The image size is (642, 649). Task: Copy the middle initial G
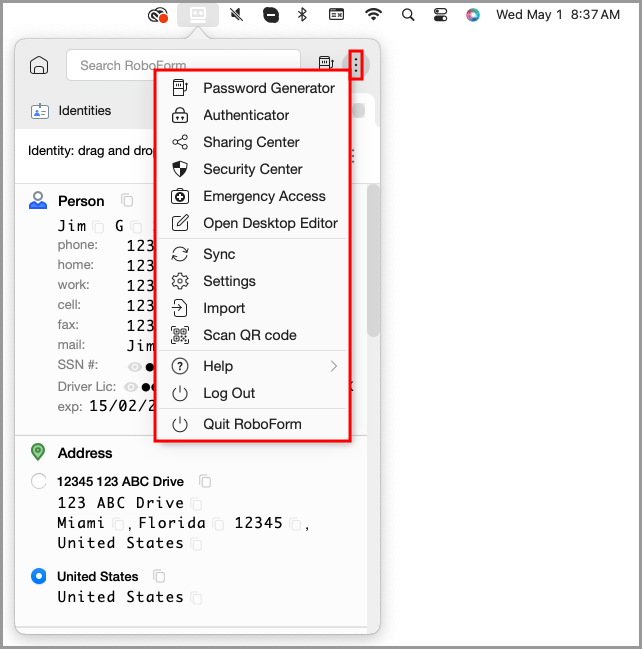pyautogui.click(x=136, y=227)
